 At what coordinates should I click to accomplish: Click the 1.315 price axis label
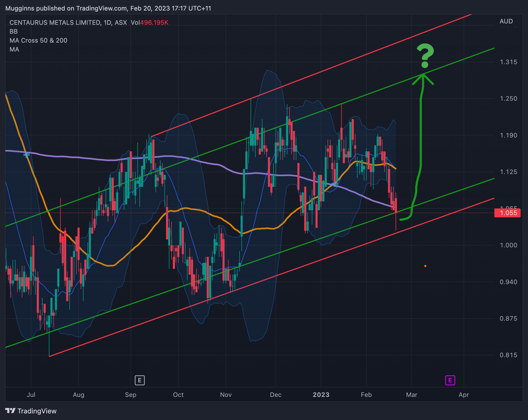(x=508, y=62)
